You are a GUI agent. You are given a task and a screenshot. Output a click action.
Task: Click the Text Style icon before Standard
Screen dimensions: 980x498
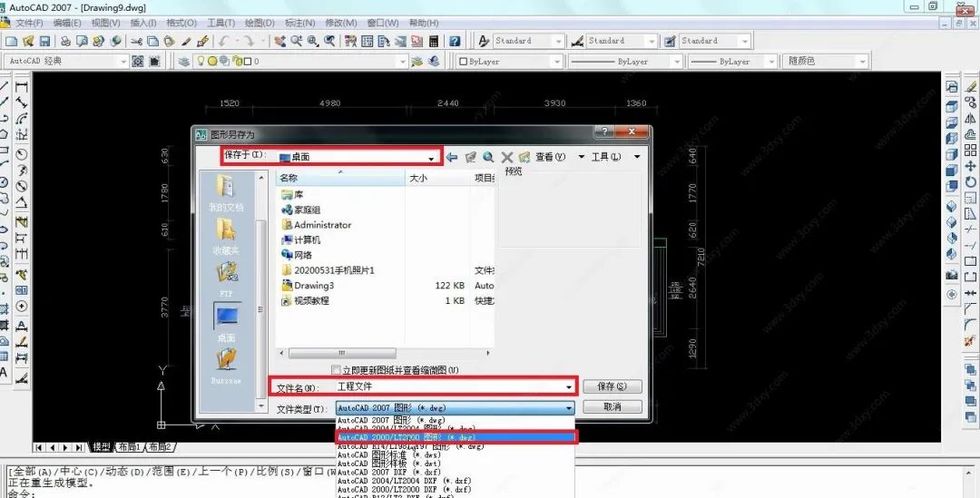[x=483, y=41]
